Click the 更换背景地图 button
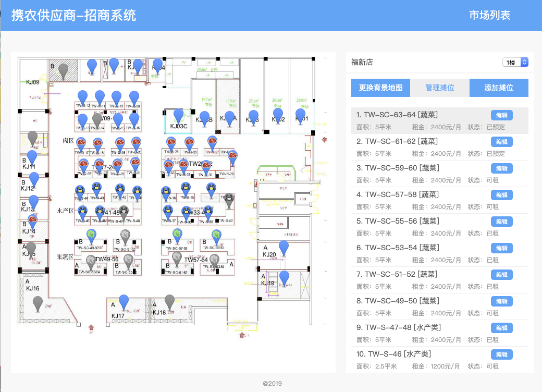Viewport: 542px width, 392px height. tap(380, 88)
